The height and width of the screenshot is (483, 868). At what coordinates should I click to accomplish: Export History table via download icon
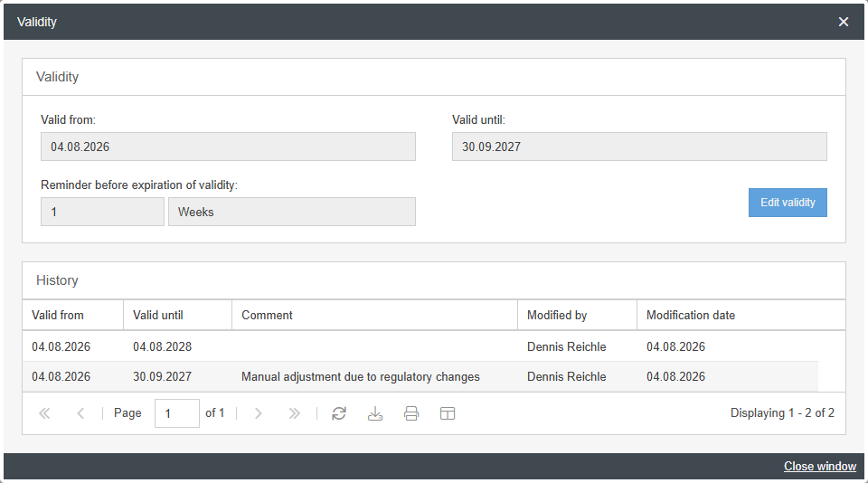(375, 413)
